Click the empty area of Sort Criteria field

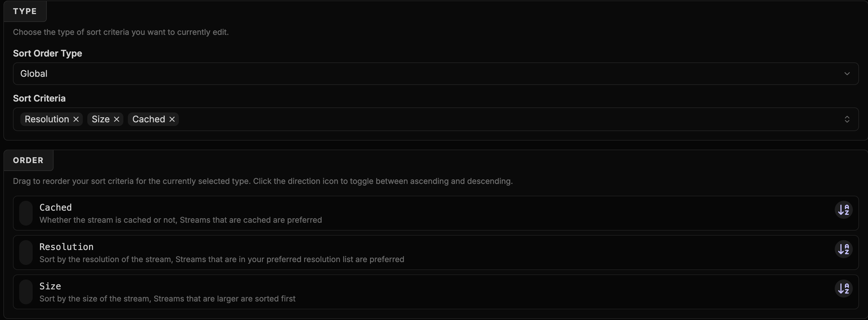[472, 120]
